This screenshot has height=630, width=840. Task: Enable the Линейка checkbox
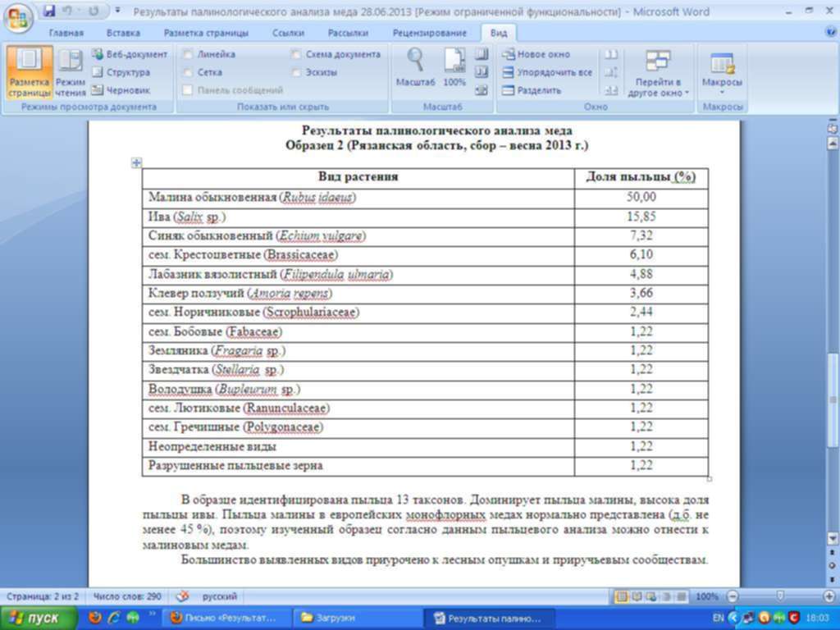click(189, 54)
